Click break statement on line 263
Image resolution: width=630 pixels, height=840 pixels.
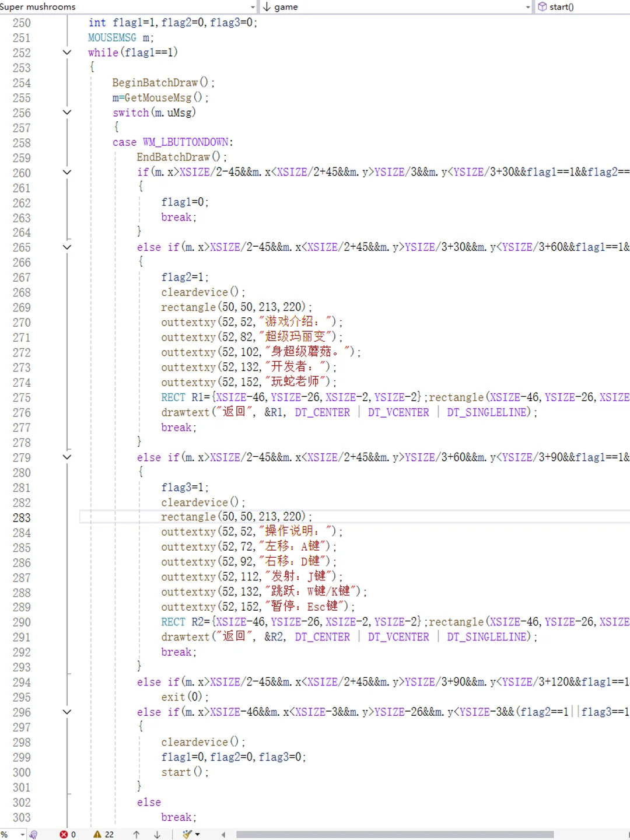point(178,218)
